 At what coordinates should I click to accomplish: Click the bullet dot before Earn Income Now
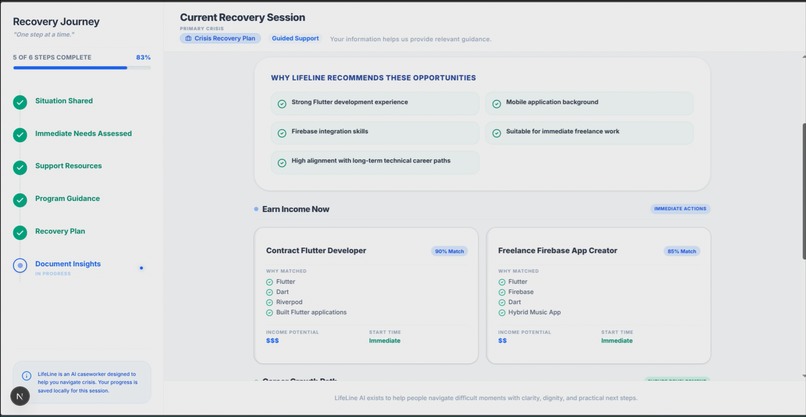(256, 209)
